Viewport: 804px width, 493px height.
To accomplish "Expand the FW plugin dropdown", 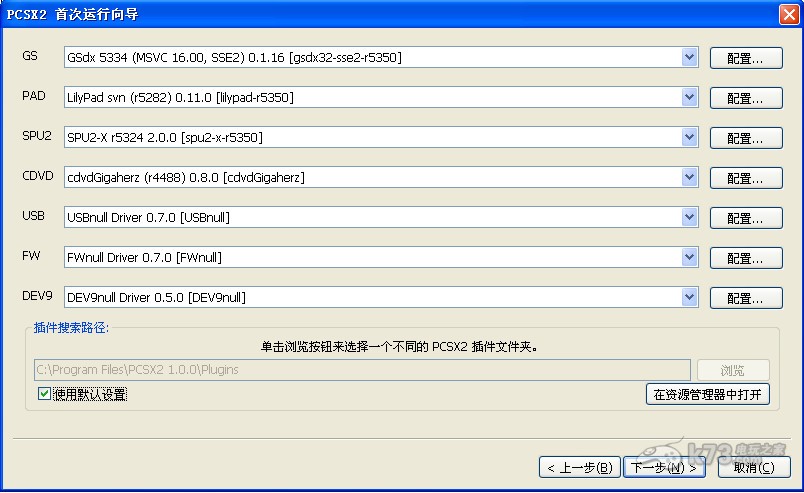I will [x=689, y=257].
